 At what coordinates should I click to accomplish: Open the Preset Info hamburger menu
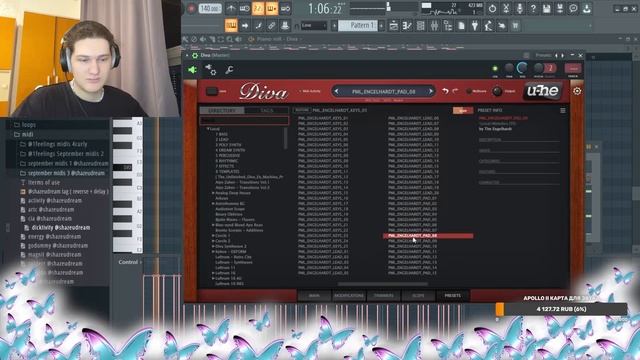(563, 110)
